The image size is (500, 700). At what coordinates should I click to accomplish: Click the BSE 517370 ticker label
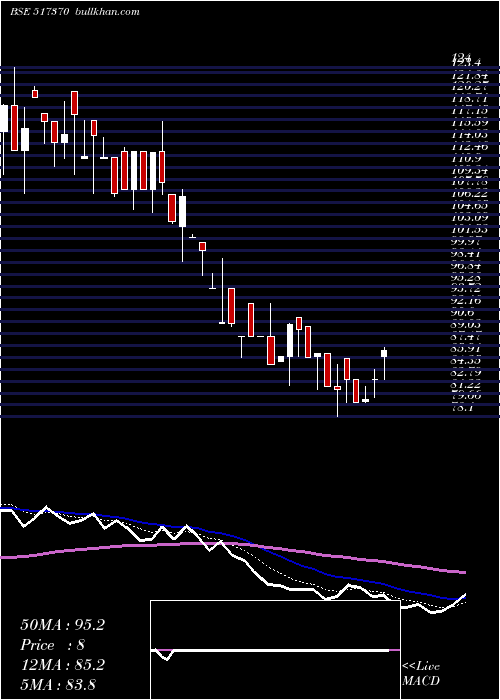click(x=39, y=12)
